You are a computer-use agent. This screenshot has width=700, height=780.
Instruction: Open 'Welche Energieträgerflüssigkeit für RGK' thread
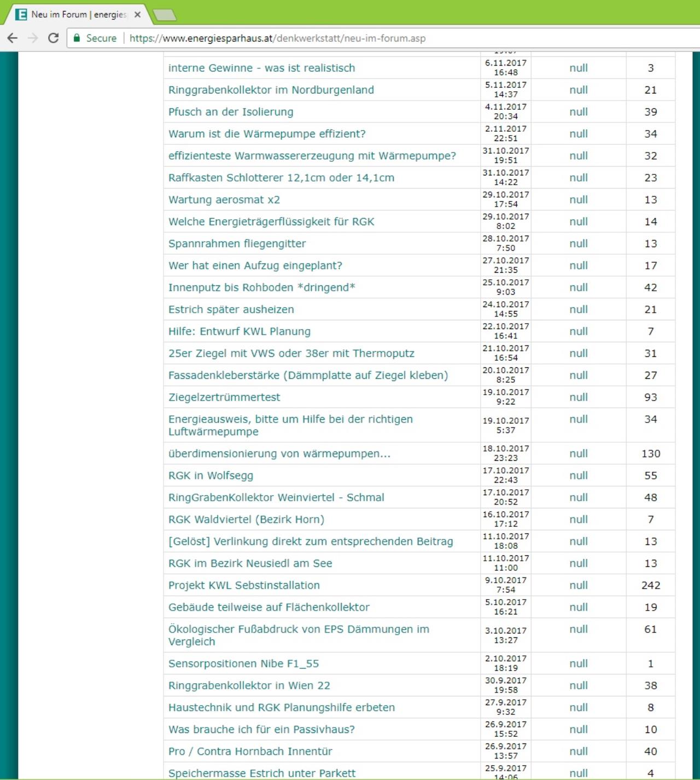coord(271,221)
